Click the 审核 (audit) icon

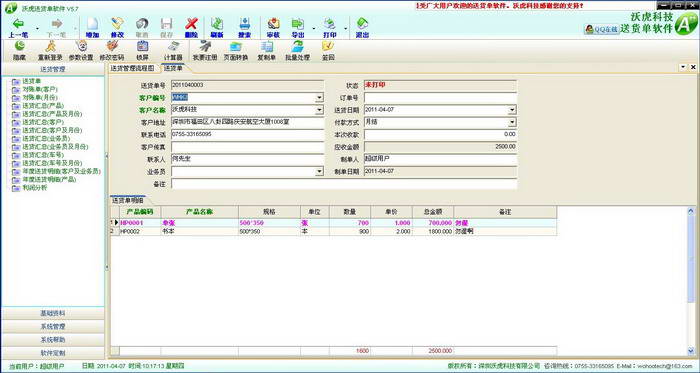pos(273,28)
